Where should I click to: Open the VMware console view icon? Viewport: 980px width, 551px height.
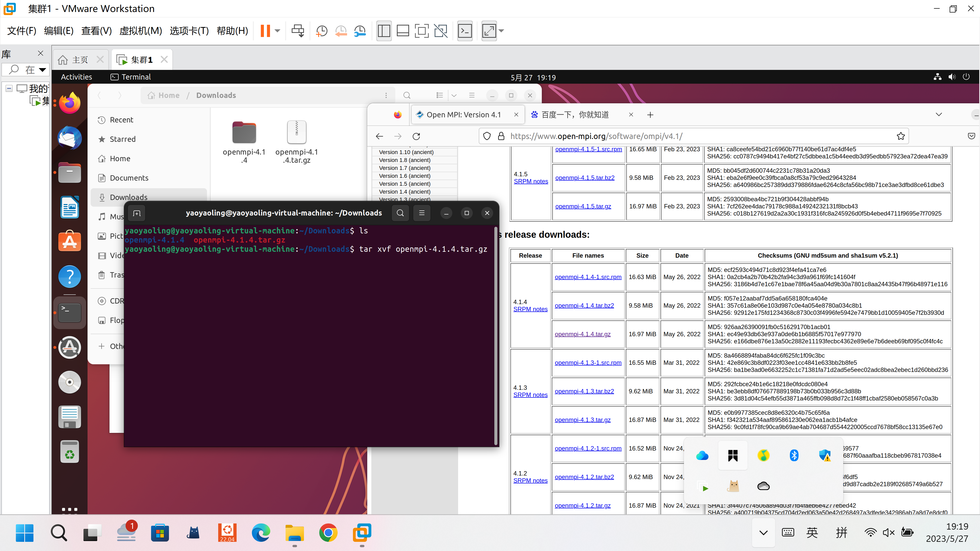point(465,31)
